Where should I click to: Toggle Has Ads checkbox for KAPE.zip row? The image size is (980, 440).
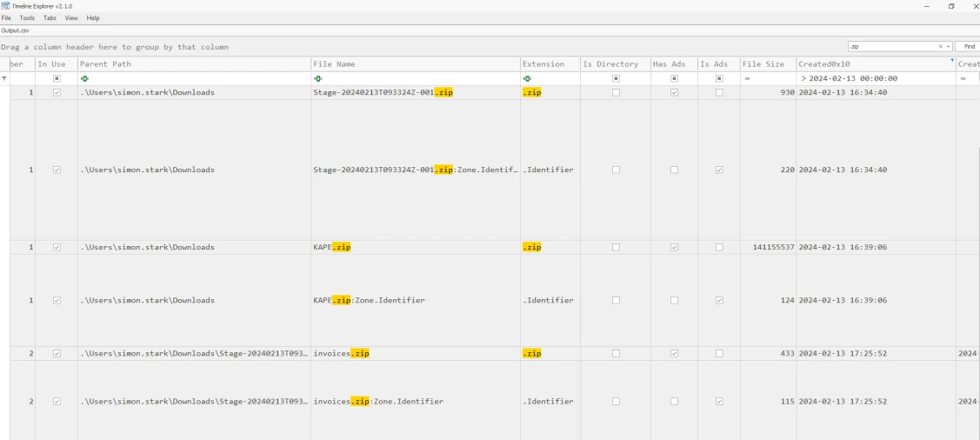tap(674, 247)
